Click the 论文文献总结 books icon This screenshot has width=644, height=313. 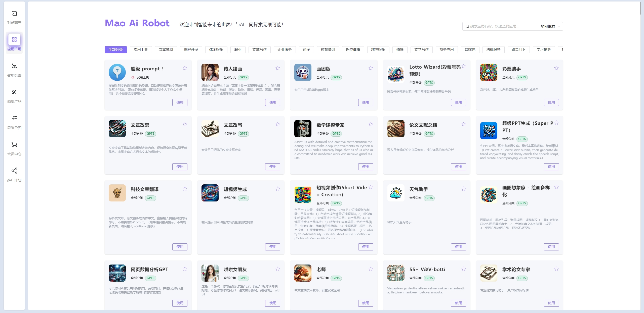(396, 129)
